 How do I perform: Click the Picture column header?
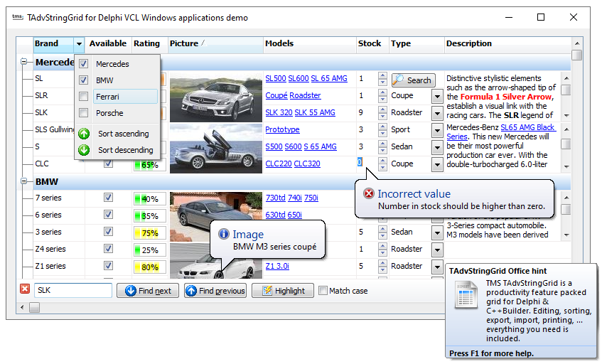click(x=215, y=44)
